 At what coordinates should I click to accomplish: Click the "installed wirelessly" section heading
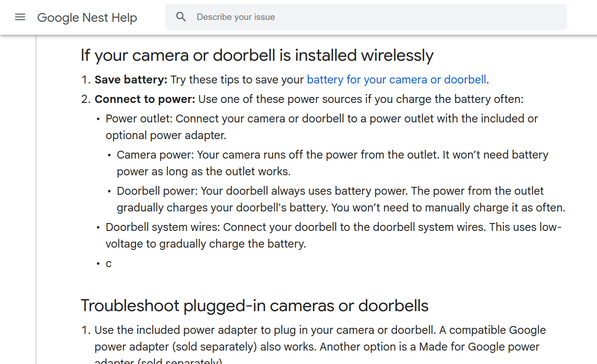(257, 56)
